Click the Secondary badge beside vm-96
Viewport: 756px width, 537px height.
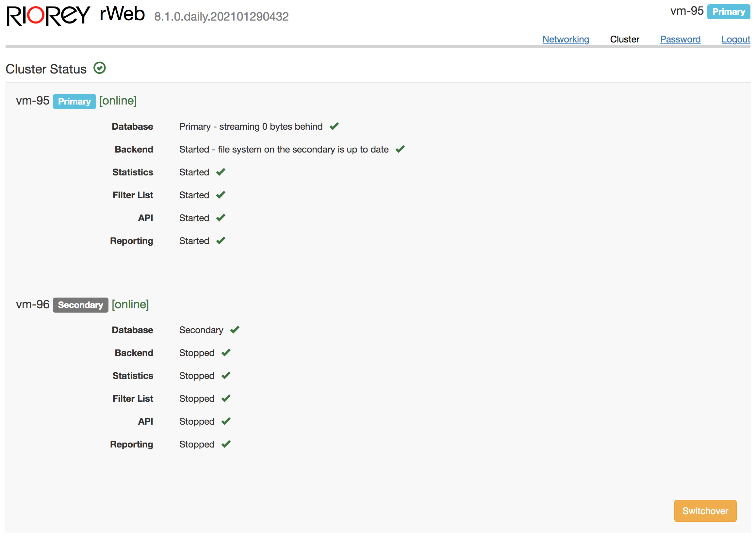pyautogui.click(x=80, y=305)
